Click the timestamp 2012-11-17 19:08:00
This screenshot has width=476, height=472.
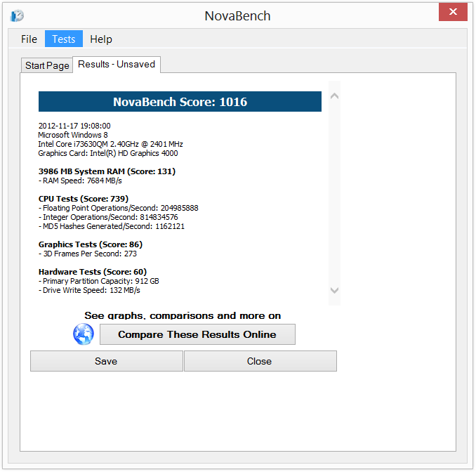(74, 126)
